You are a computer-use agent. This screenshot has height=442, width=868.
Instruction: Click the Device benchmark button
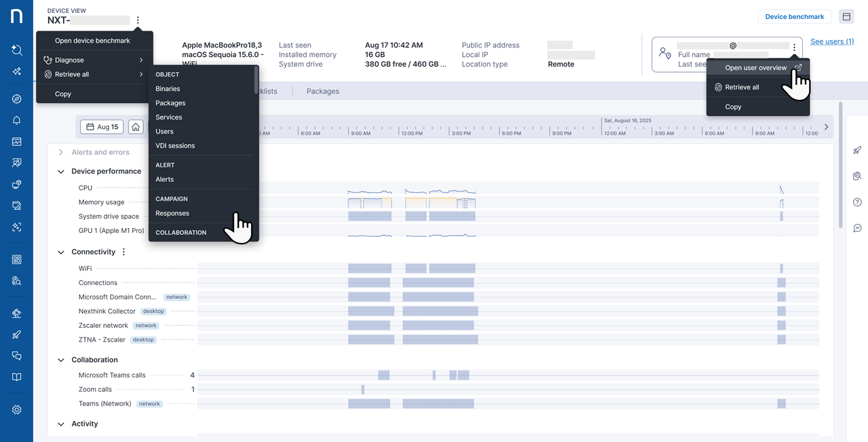794,17
